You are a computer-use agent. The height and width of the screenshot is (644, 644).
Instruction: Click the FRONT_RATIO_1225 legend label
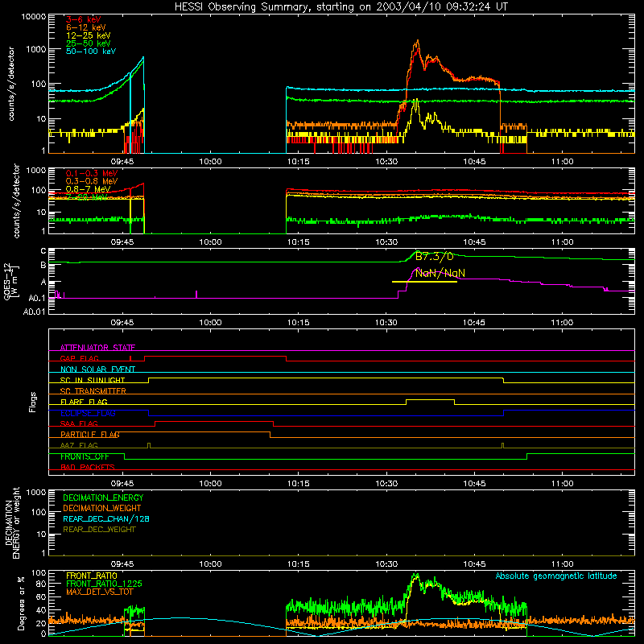coord(104,584)
